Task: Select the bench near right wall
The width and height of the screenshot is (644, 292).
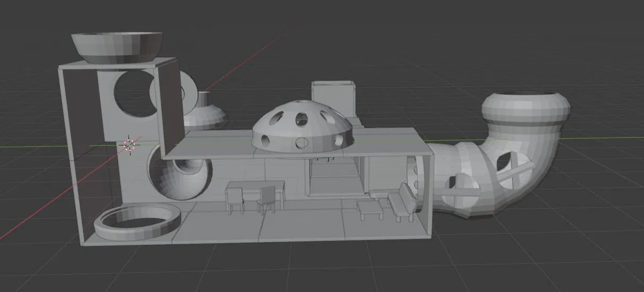Action: pyautogui.click(x=402, y=202)
